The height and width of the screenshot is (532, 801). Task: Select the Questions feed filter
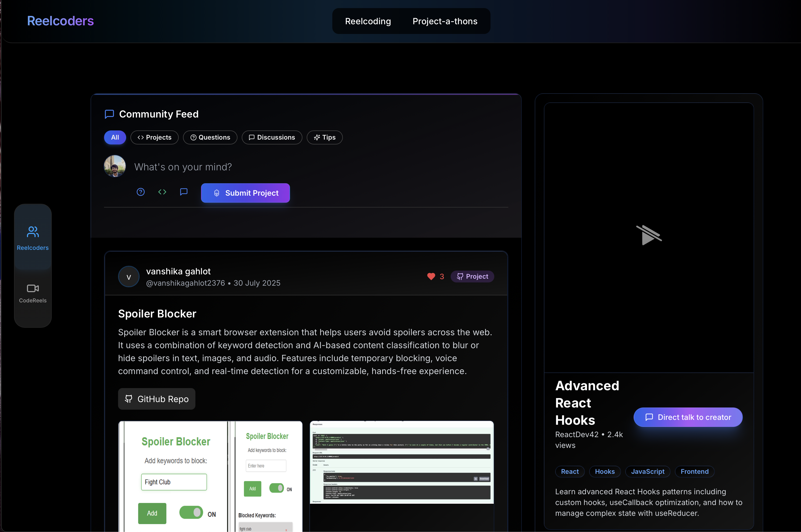tap(210, 137)
